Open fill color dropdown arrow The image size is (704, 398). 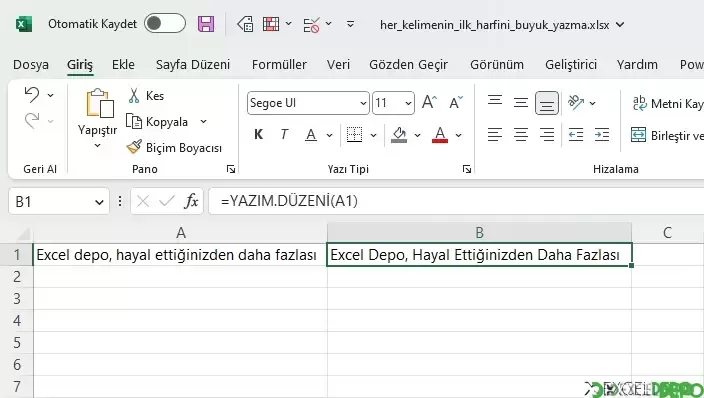coord(418,135)
